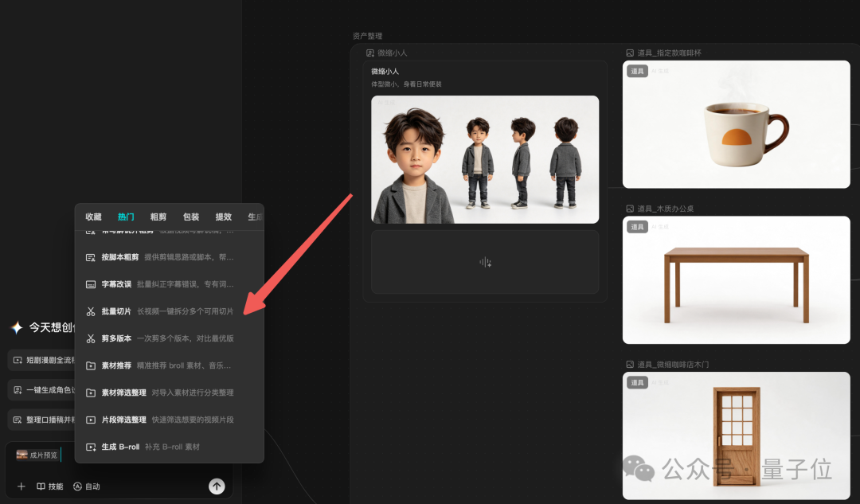
Task: Click the folder icon beside 素材推荐
Action: tap(91, 365)
